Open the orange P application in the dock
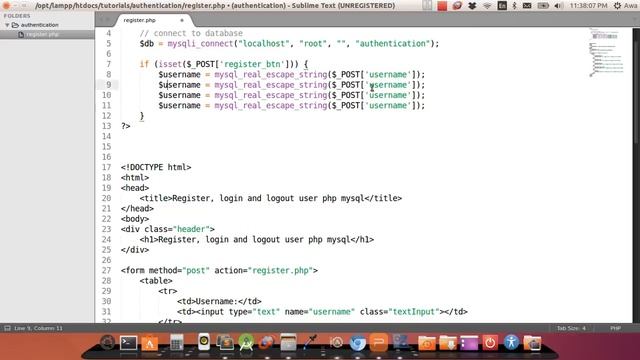 (x=378, y=342)
